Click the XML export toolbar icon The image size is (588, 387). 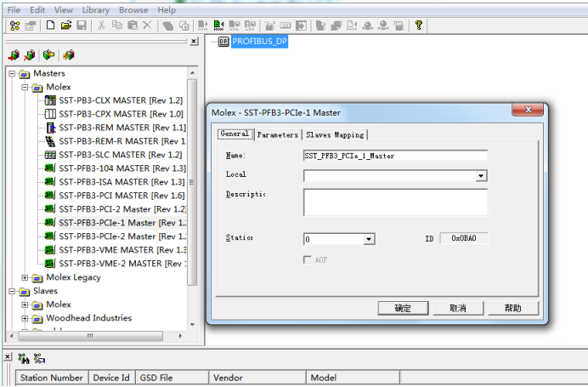[235, 26]
